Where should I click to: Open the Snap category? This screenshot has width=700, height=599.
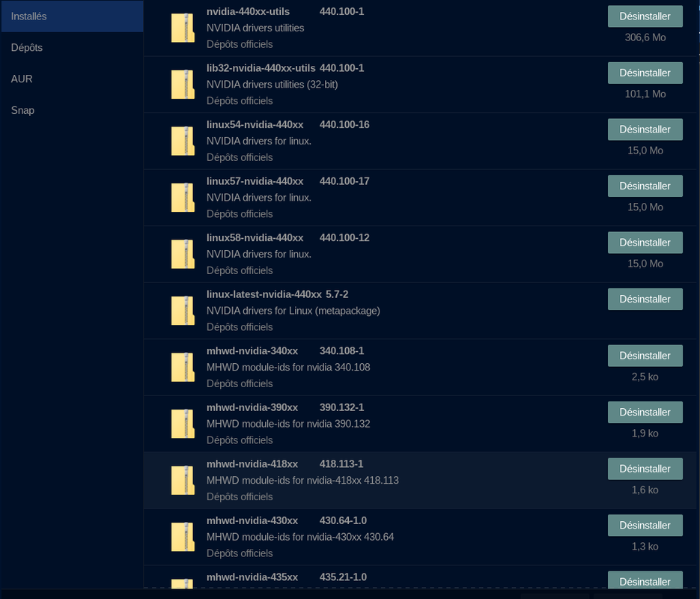coord(72,110)
